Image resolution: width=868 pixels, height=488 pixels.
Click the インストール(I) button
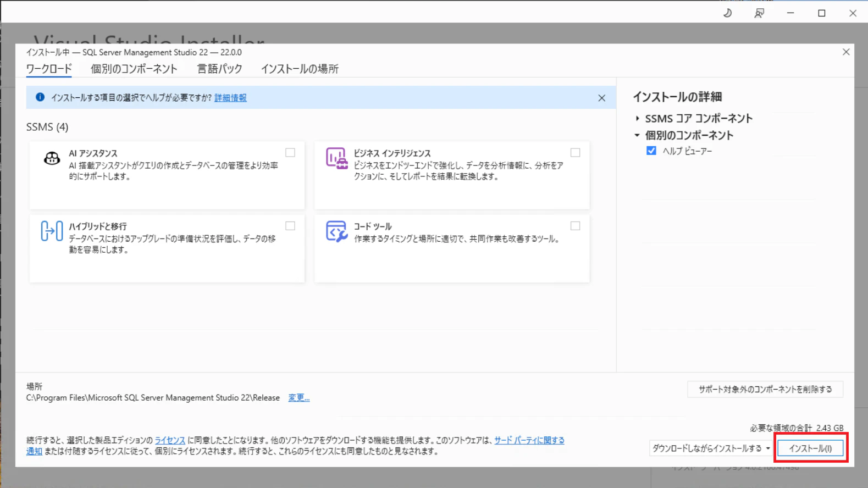(810, 448)
